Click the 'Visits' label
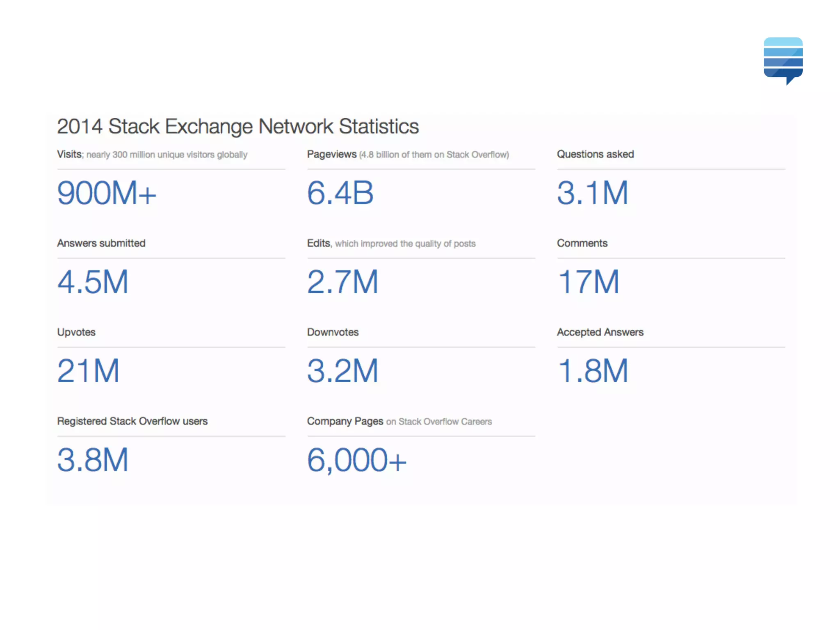Screen dimensions: 840x630 [69, 154]
